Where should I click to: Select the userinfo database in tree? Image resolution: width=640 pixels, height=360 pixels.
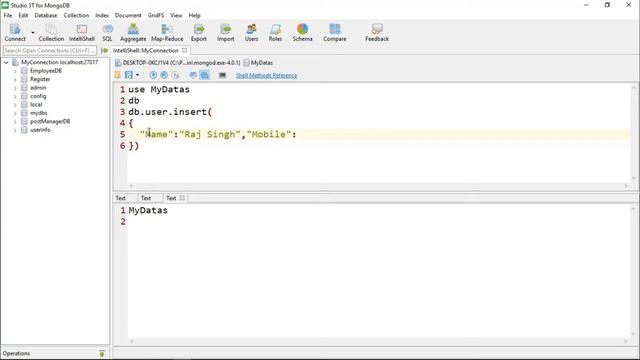click(x=40, y=130)
